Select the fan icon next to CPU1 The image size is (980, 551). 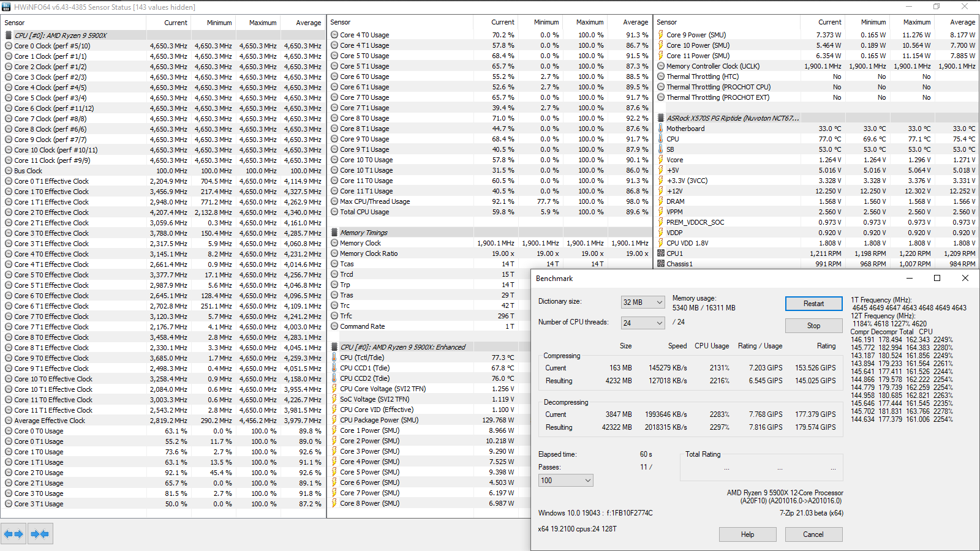(x=661, y=253)
